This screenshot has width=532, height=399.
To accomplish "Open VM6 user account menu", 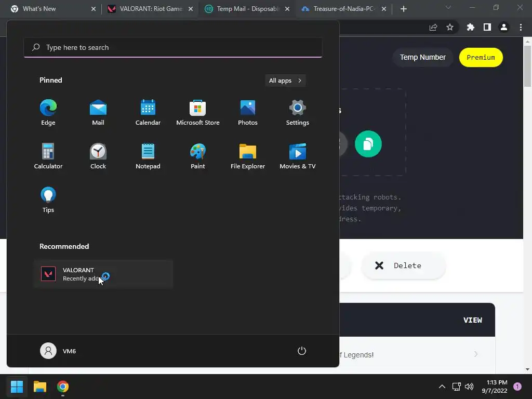I will tap(58, 351).
